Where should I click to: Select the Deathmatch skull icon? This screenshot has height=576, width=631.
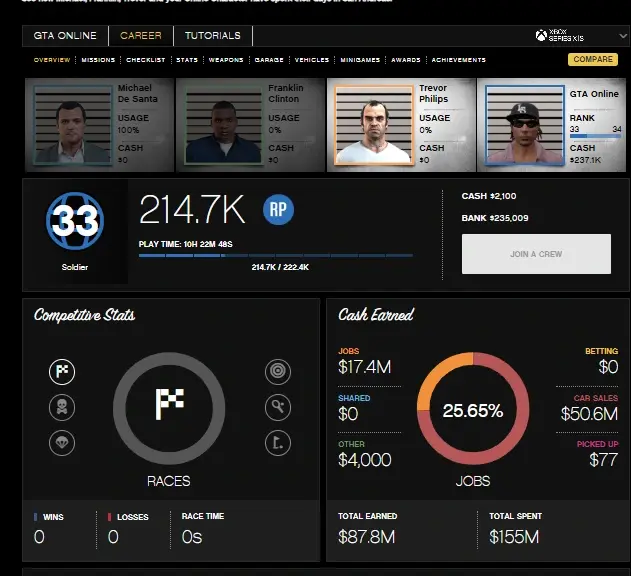click(x=62, y=407)
